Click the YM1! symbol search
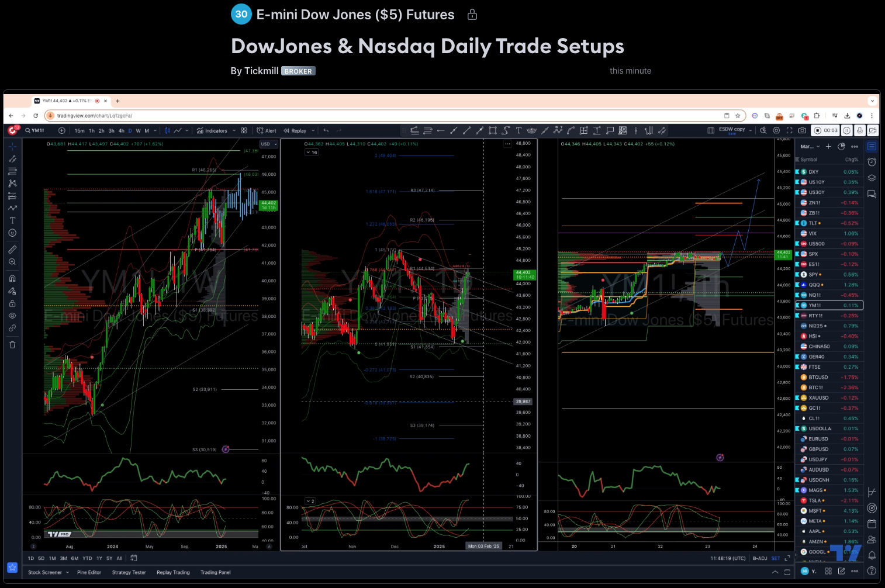885x588 pixels. pyautogui.click(x=35, y=131)
